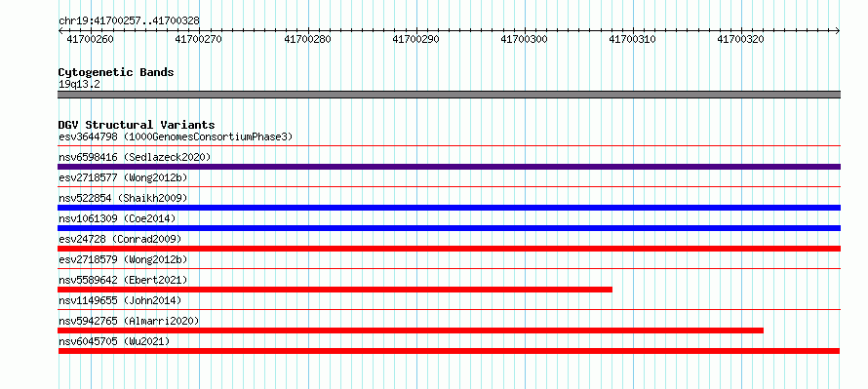Image resolution: width=868 pixels, height=389 pixels.
Task: Select the red nsv5942765 variant bar
Action: [411, 331]
